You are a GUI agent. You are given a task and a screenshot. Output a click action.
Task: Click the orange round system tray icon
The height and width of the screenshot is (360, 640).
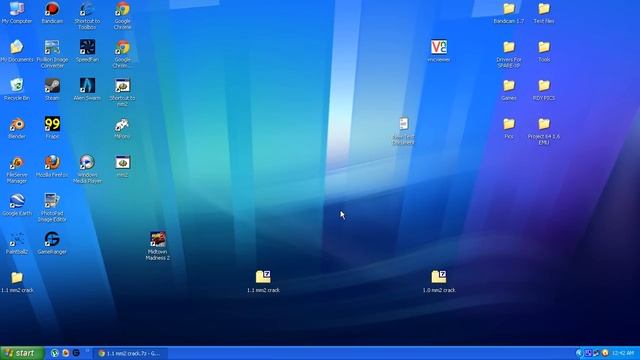pos(605,353)
